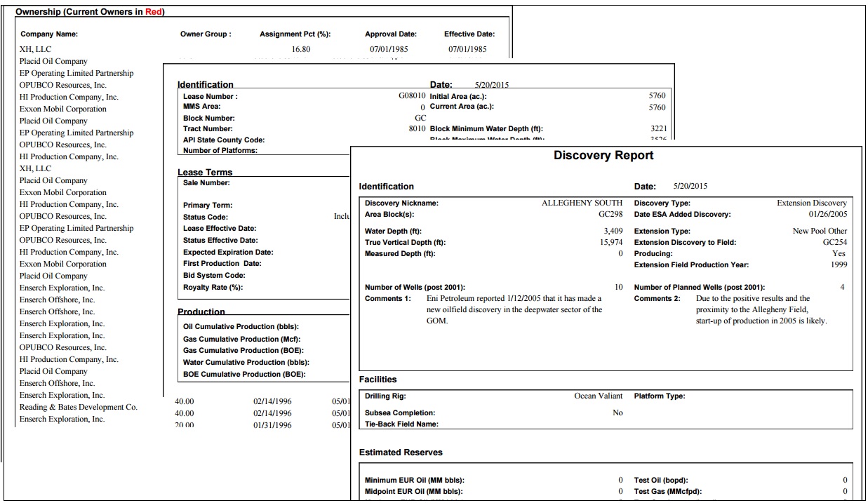Click "BOE Cumulative Production (BOE):" label
Image resolution: width=868 pixels, height=503 pixels.
[244, 375]
